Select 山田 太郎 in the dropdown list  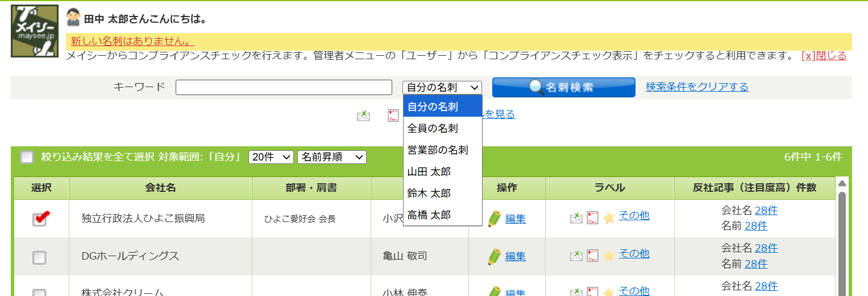pos(443,171)
